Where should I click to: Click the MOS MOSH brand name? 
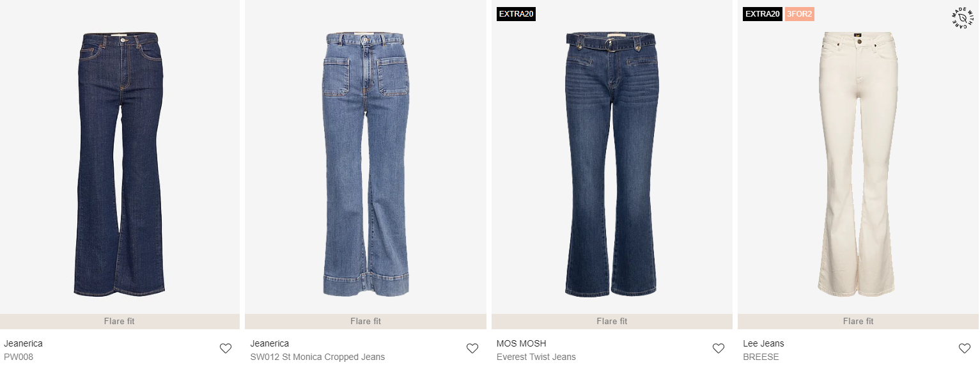point(522,343)
